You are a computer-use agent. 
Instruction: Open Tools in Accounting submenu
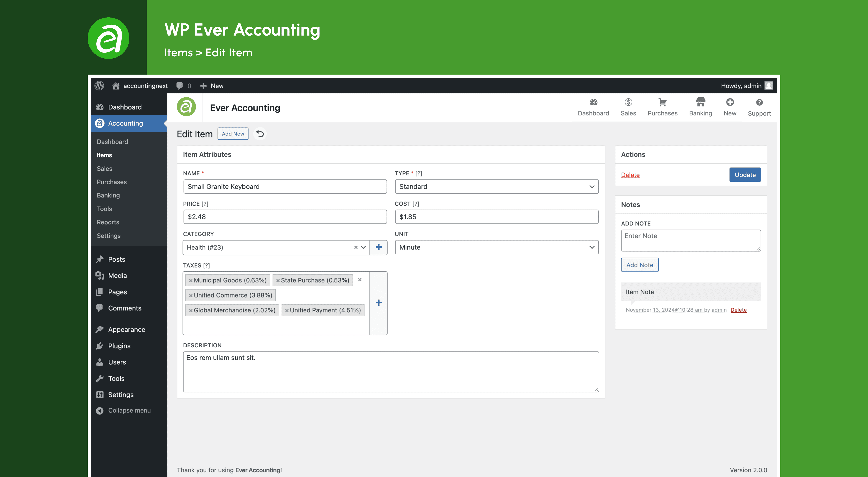point(104,209)
